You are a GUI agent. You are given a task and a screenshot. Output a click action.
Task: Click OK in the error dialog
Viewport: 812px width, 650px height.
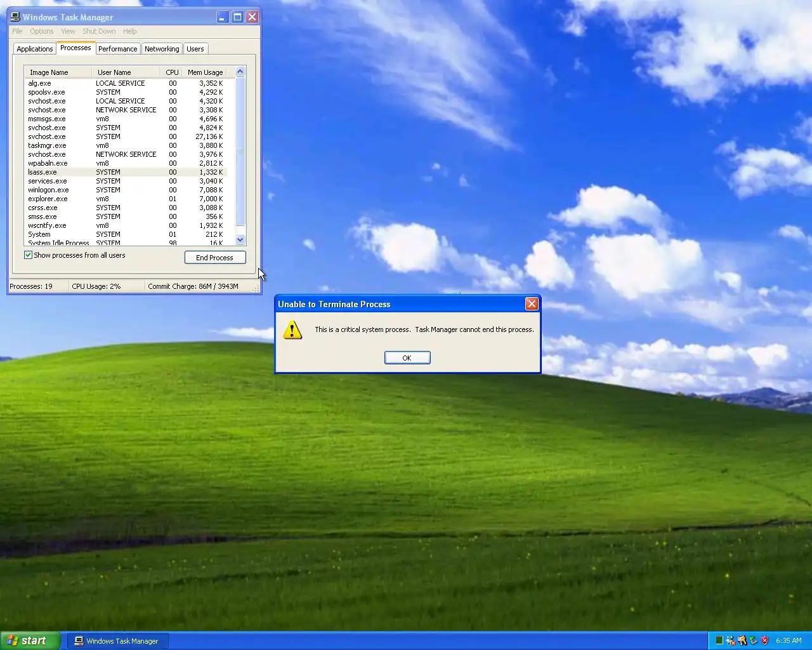407,358
